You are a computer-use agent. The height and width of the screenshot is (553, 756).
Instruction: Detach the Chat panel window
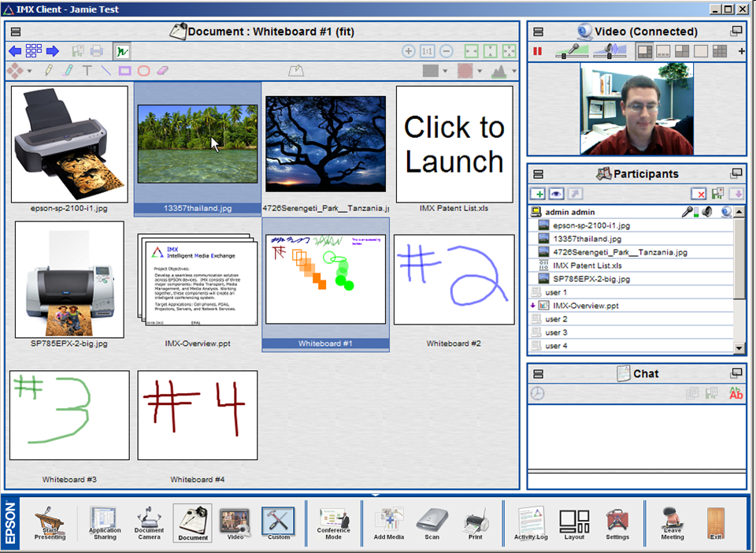coord(736,373)
